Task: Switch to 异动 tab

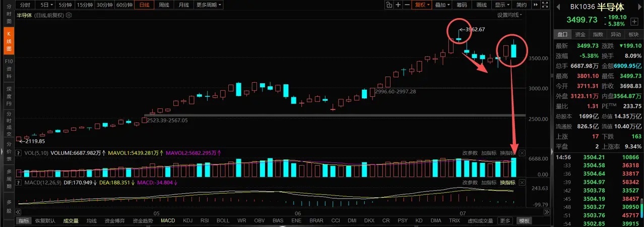Action: pyautogui.click(x=616, y=34)
